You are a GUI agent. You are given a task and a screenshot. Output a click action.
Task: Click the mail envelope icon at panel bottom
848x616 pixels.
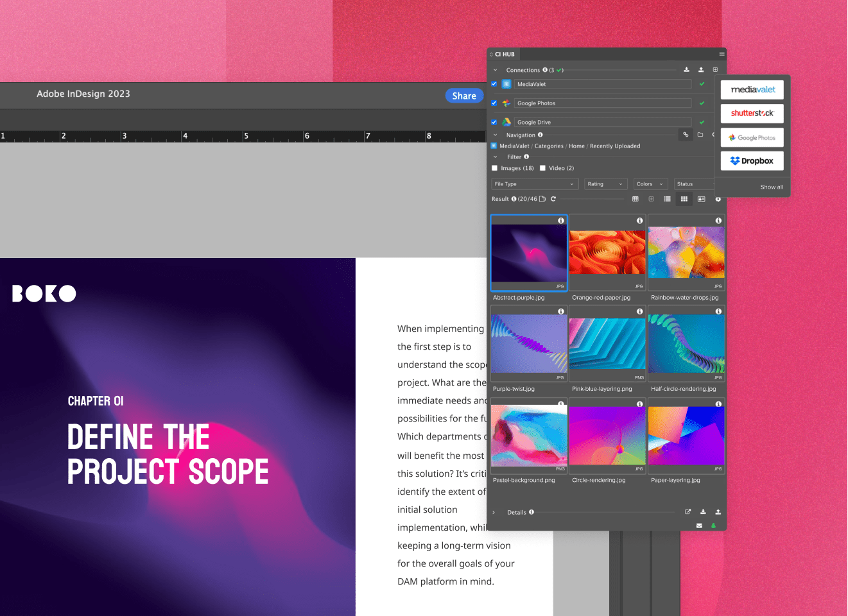[699, 526]
